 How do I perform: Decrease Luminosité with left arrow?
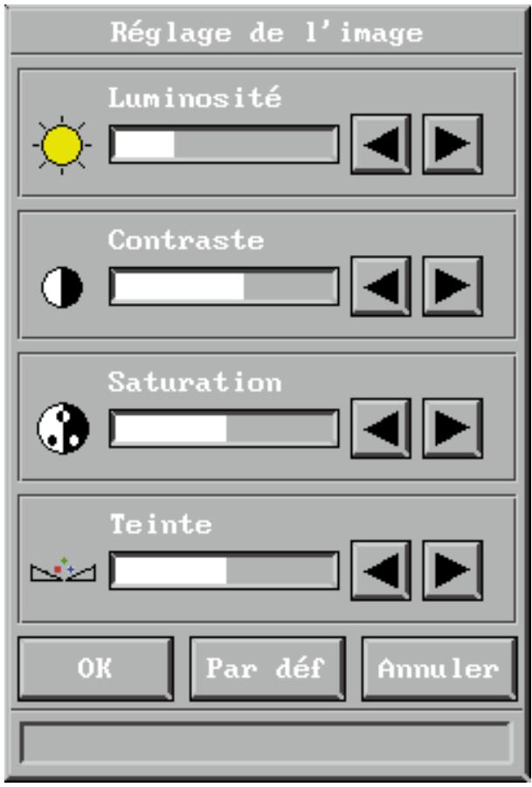[381, 144]
